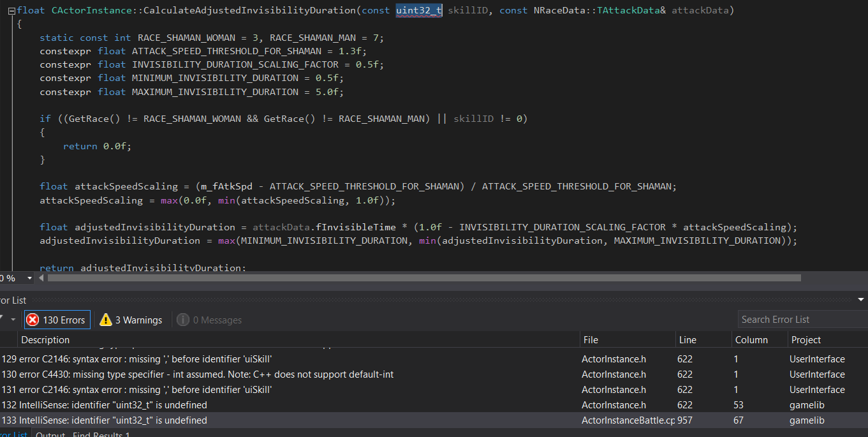Toggle the 3 Warnings filter

(x=131, y=320)
